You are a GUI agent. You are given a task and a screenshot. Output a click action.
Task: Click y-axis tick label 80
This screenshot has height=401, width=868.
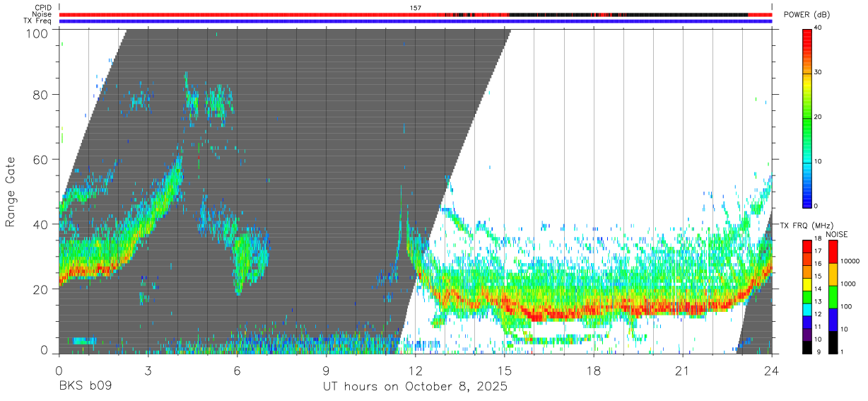point(40,94)
